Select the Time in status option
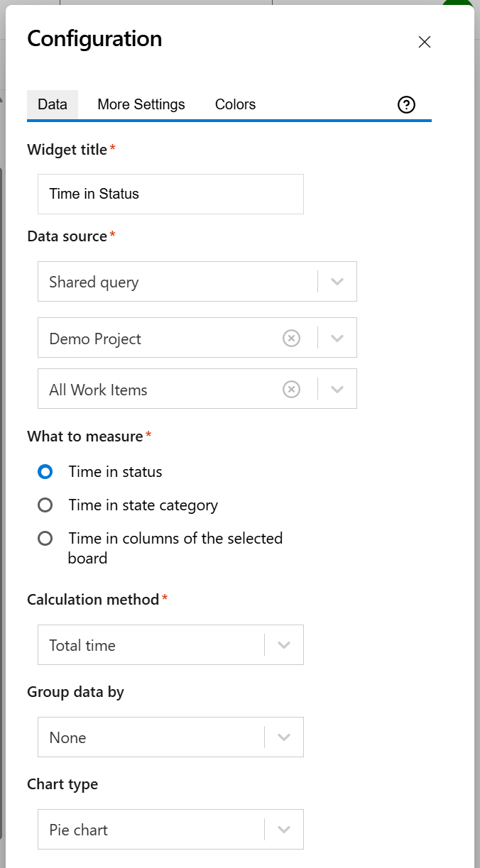Screen dimensions: 480x868 pos(45,471)
